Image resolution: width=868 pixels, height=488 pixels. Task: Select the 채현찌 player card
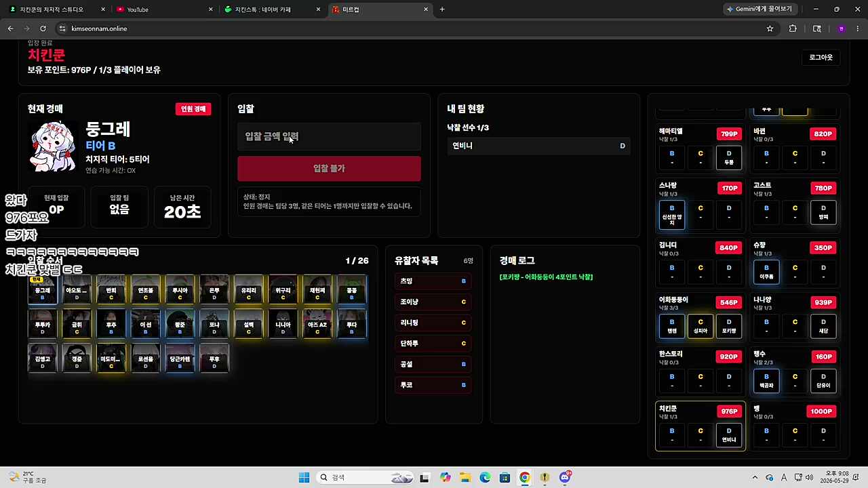tap(317, 289)
